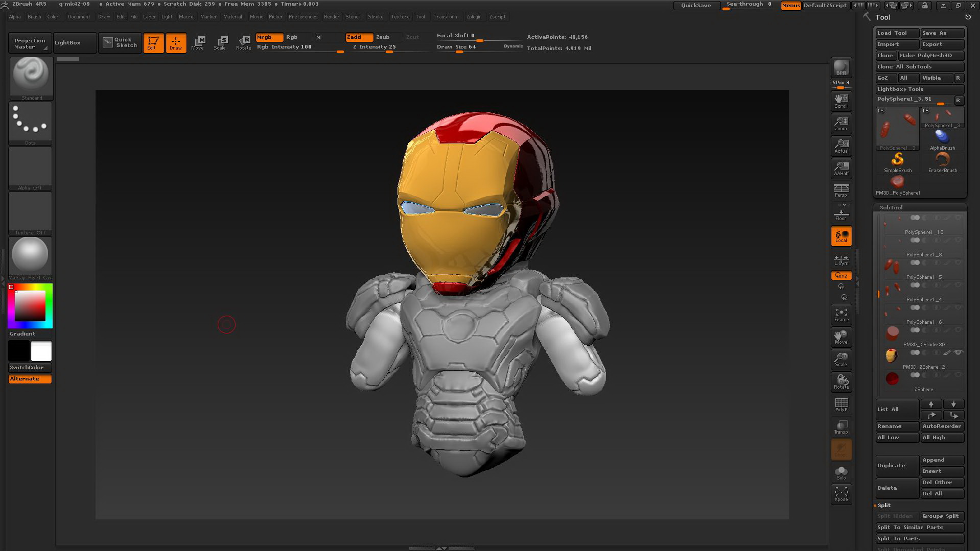Select the SimpleBrush tool icon
Image resolution: width=980 pixels, height=551 pixels.
click(898, 162)
